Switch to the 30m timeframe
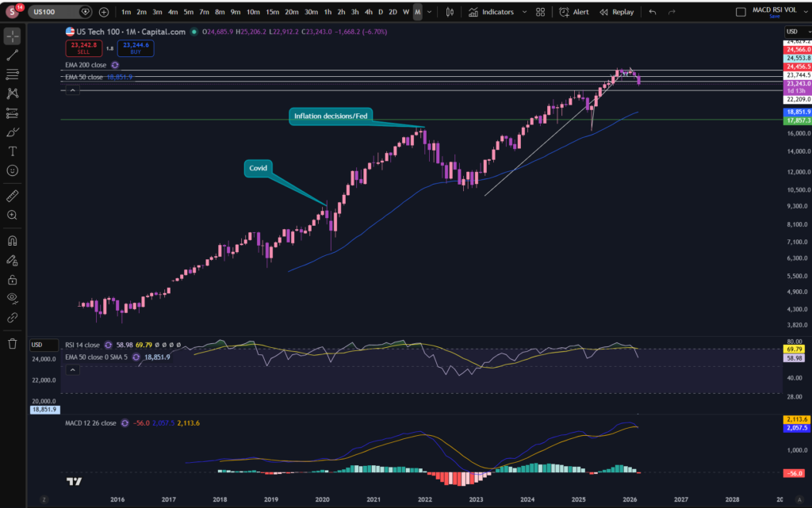The height and width of the screenshot is (508, 812). click(311, 12)
